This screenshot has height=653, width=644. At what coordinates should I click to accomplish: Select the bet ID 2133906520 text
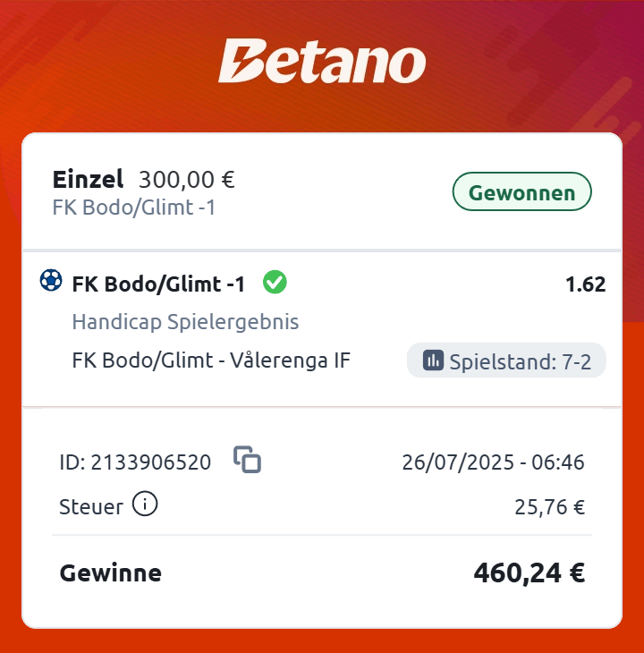[x=135, y=462]
